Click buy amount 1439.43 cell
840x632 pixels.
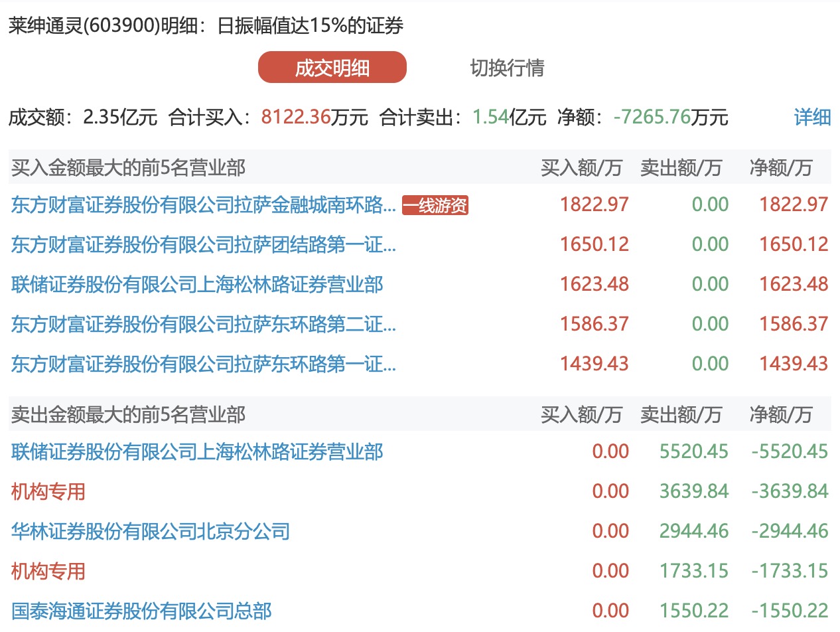point(595,364)
